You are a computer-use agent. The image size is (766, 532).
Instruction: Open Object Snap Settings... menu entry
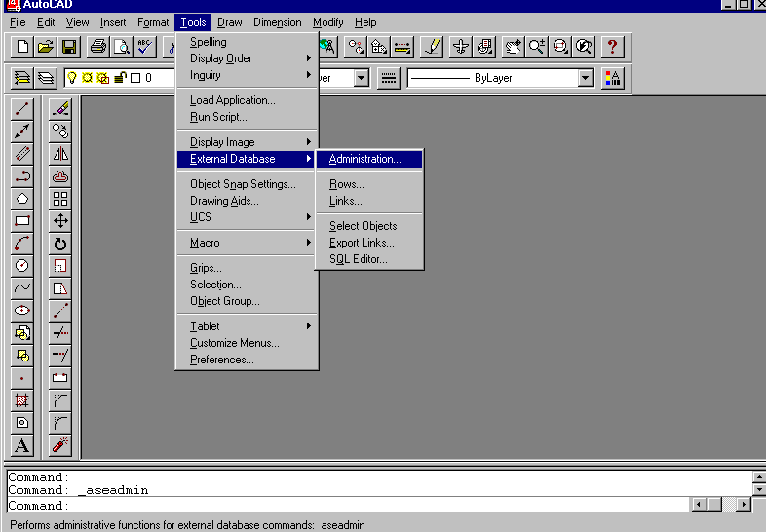pos(248,184)
